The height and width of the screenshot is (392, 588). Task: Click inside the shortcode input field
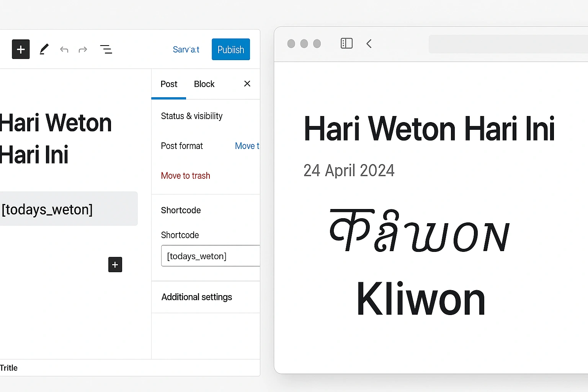pos(210,256)
